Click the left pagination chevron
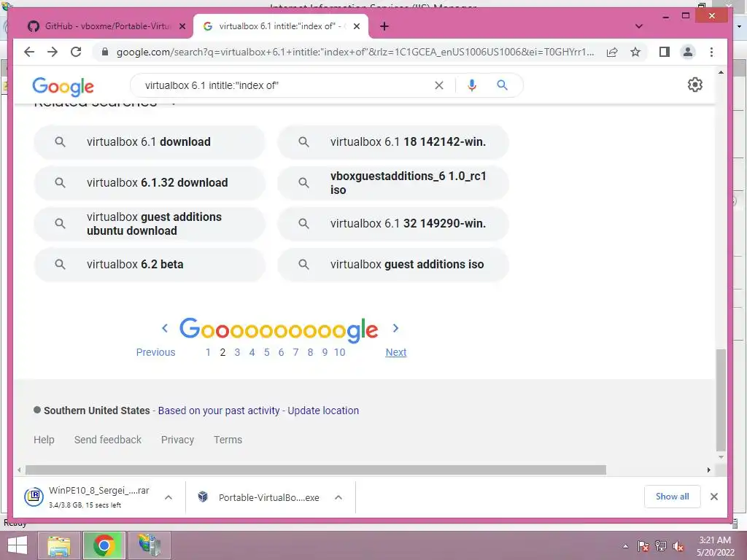This screenshot has width=747, height=560. (165, 328)
